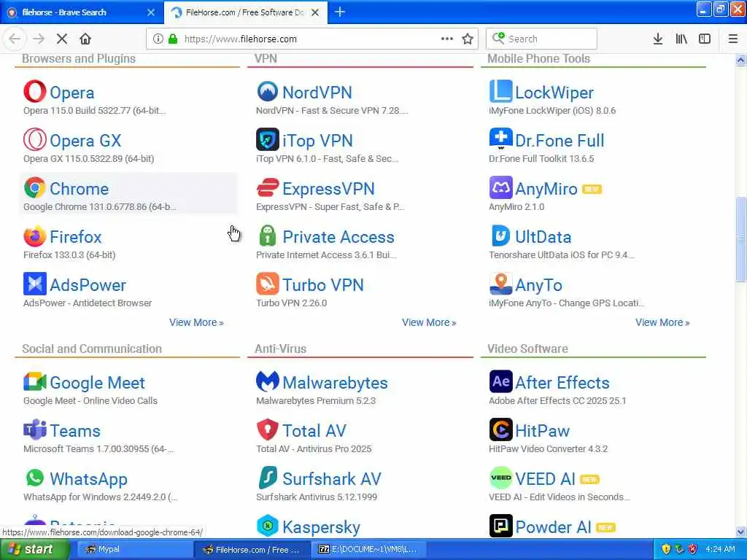
Task: Click the Chrome logo icon
Action: tap(35, 187)
